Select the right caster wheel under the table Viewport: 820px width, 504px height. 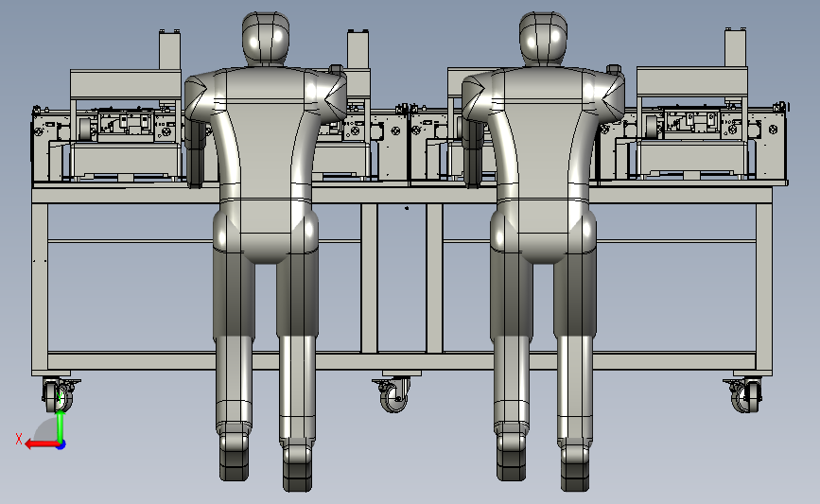(743, 394)
